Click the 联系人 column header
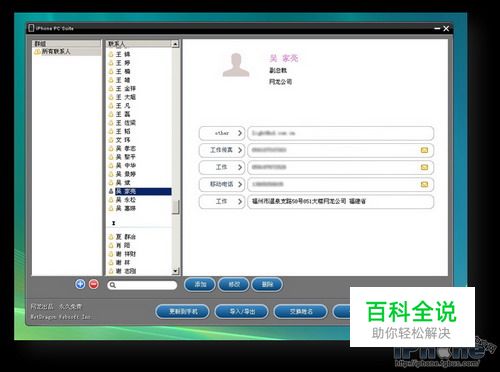 click(x=139, y=44)
